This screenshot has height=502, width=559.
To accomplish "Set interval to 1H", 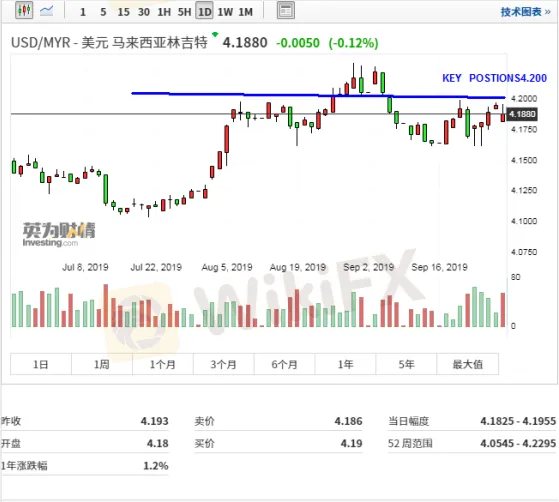I will [164, 12].
